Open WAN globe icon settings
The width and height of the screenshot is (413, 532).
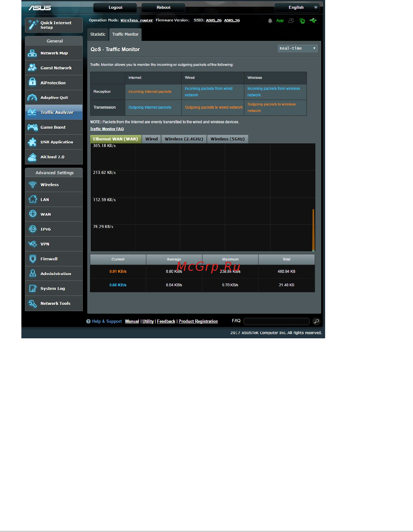pos(32,214)
